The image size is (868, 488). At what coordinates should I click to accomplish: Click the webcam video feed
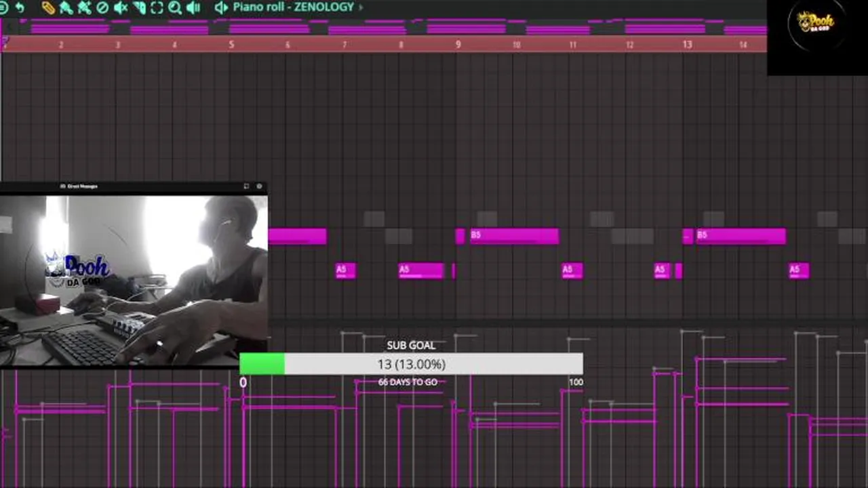tap(134, 281)
